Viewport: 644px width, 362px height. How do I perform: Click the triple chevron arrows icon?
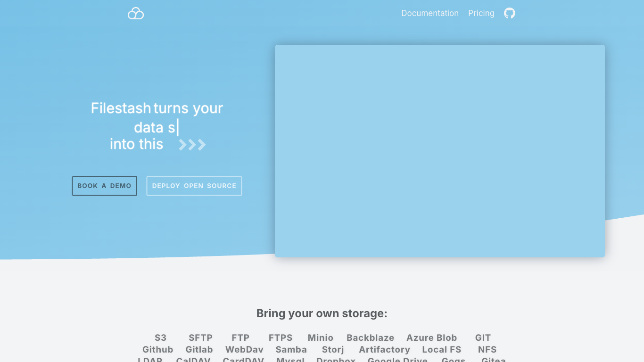[192, 145]
